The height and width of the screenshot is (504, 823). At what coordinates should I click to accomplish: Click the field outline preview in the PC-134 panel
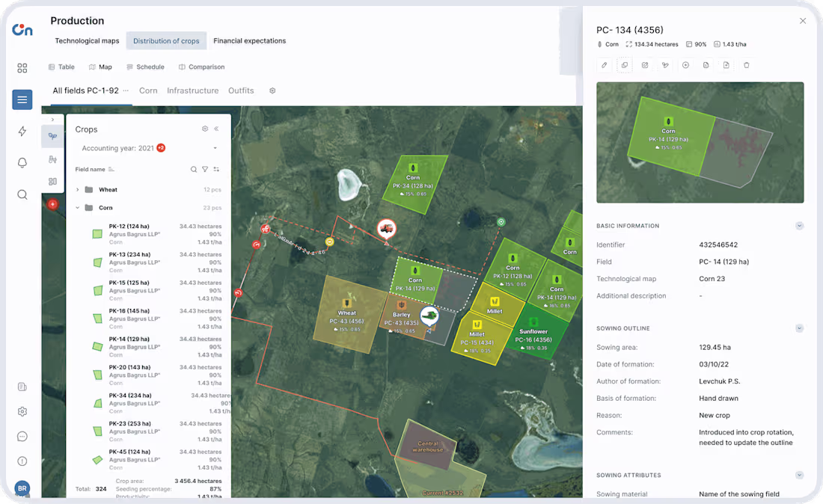pos(700,142)
